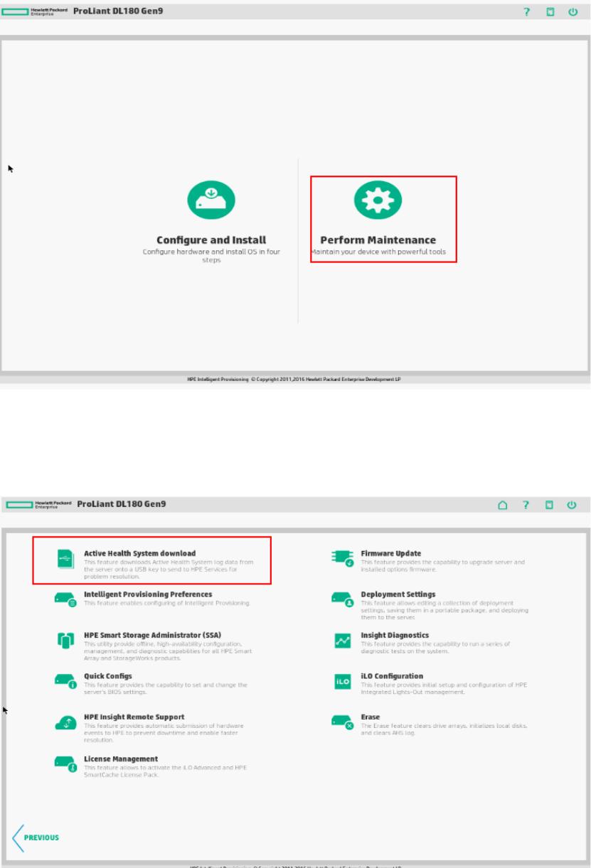The height and width of the screenshot is (868, 591).
Task: Click power icon in the top screen header
Action: coord(573,12)
